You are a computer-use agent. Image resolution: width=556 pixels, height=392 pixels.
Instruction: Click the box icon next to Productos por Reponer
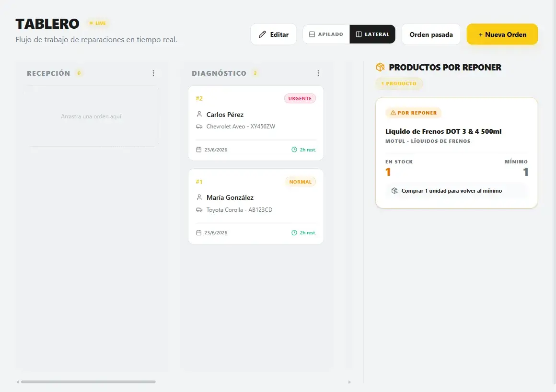coord(380,67)
